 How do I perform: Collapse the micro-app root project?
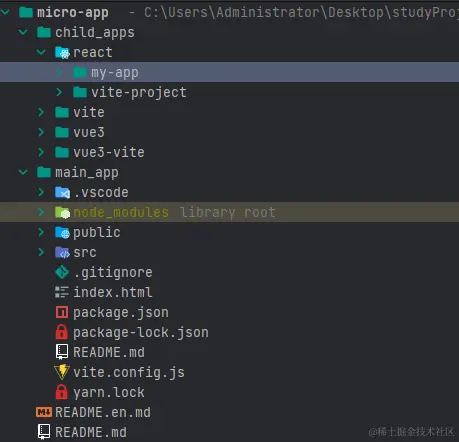[5, 12]
